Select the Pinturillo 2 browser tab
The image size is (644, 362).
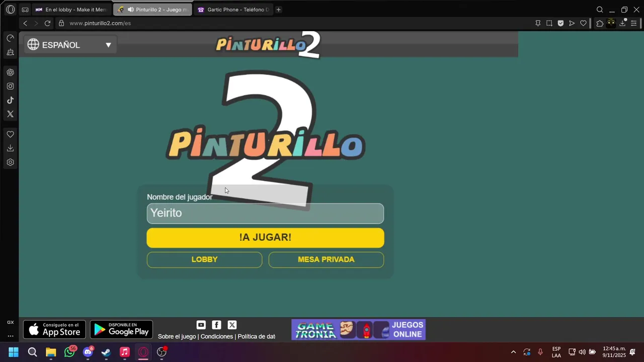click(x=152, y=10)
